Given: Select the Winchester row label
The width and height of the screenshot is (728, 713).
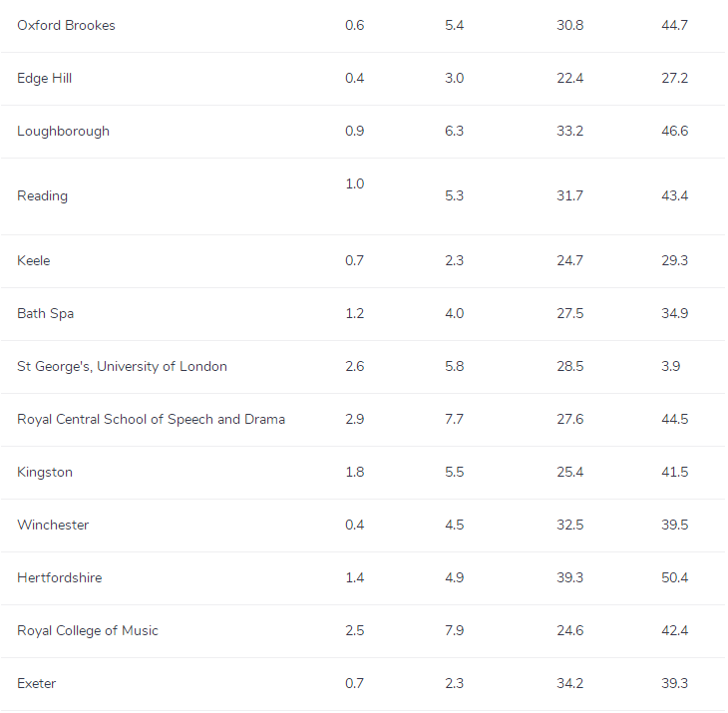Looking at the screenshot, I should click(x=53, y=525).
